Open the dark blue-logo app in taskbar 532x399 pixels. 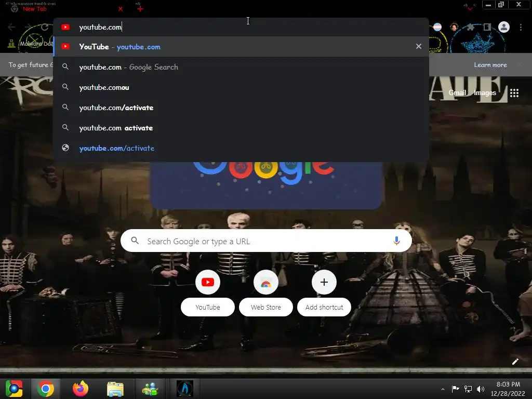click(185, 389)
